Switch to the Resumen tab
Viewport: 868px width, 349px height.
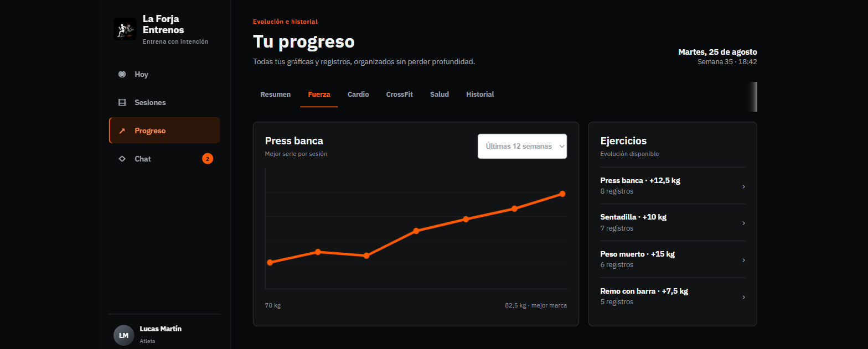(276, 95)
